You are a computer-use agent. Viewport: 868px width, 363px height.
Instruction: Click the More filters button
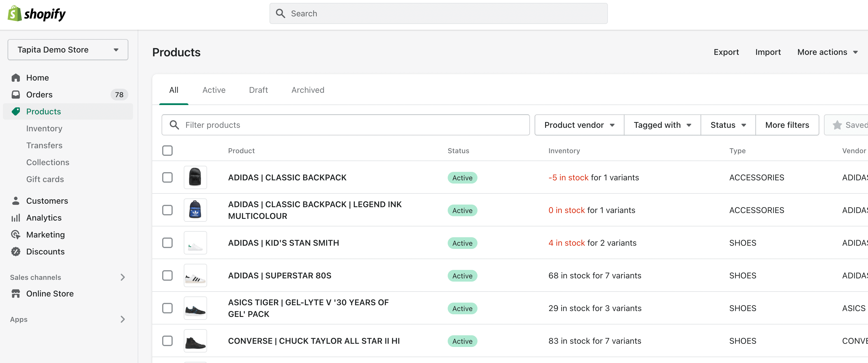(787, 125)
